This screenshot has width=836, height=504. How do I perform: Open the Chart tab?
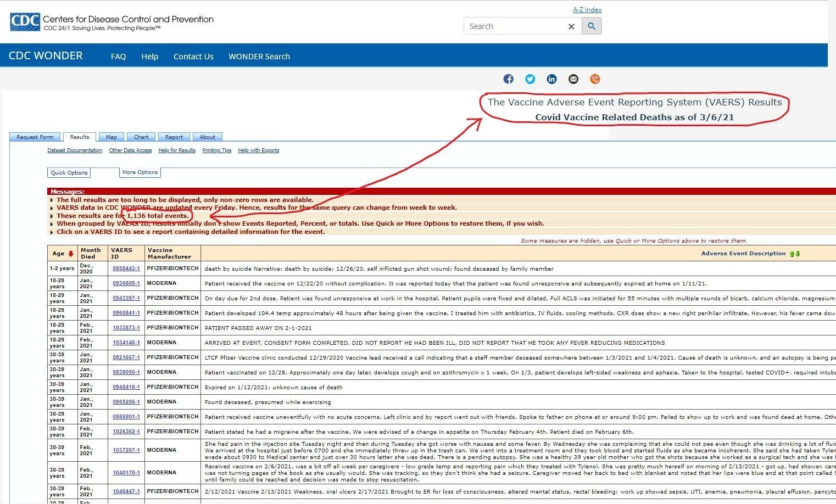coord(141,137)
